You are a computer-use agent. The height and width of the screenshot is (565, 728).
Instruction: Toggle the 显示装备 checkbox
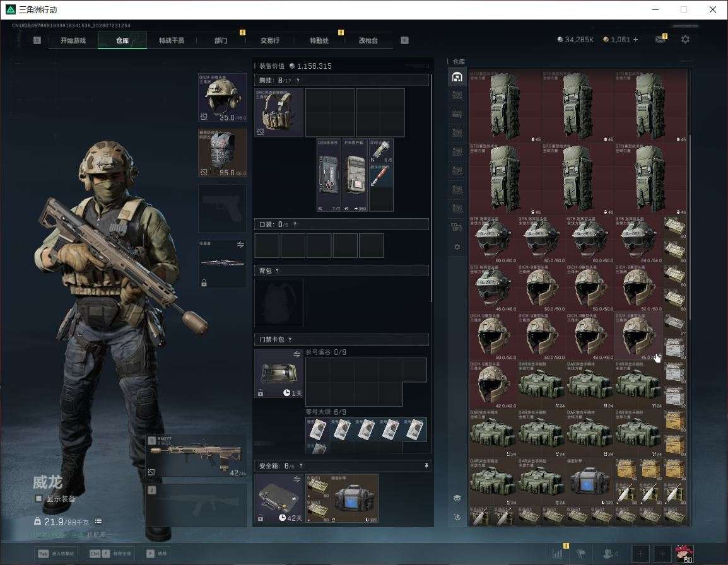pos(39,499)
